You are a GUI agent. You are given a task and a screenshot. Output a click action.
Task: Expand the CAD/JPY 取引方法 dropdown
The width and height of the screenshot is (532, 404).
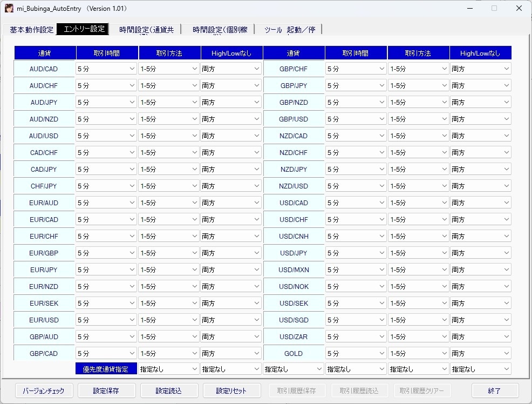[x=169, y=169]
